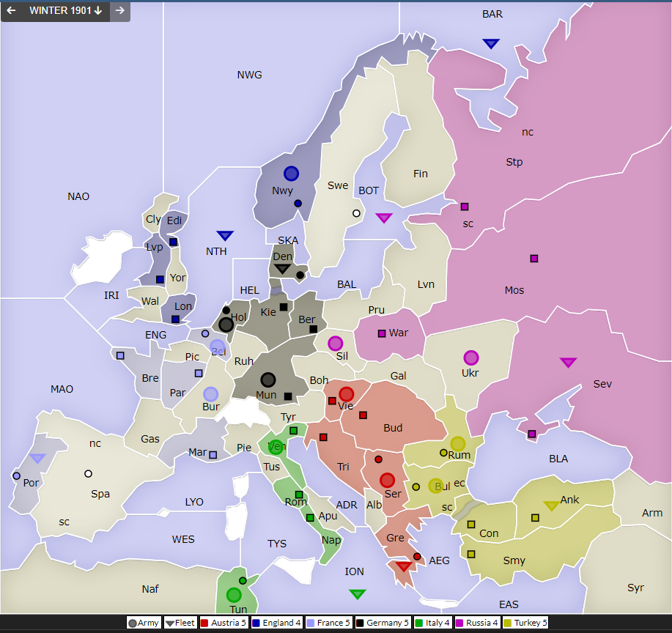Image resolution: width=672 pixels, height=633 pixels.
Task: Select the Italian army in Ven
Action: pyautogui.click(x=276, y=448)
